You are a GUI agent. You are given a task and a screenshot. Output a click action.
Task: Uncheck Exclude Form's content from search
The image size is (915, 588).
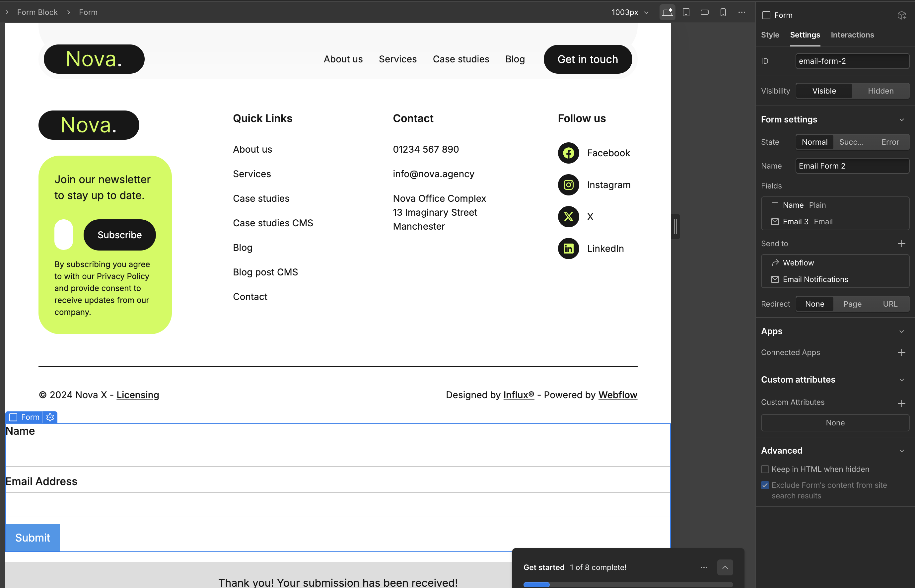click(765, 485)
